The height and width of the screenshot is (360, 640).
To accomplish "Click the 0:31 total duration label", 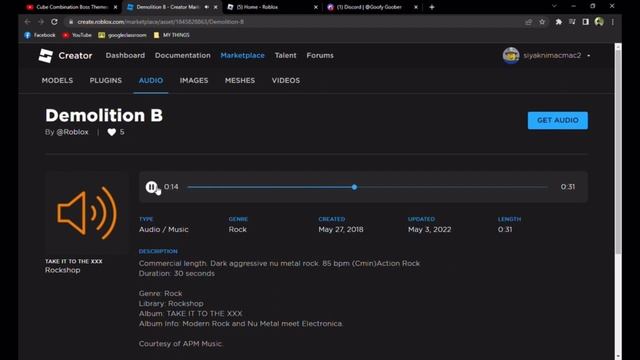I will (568, 187).
